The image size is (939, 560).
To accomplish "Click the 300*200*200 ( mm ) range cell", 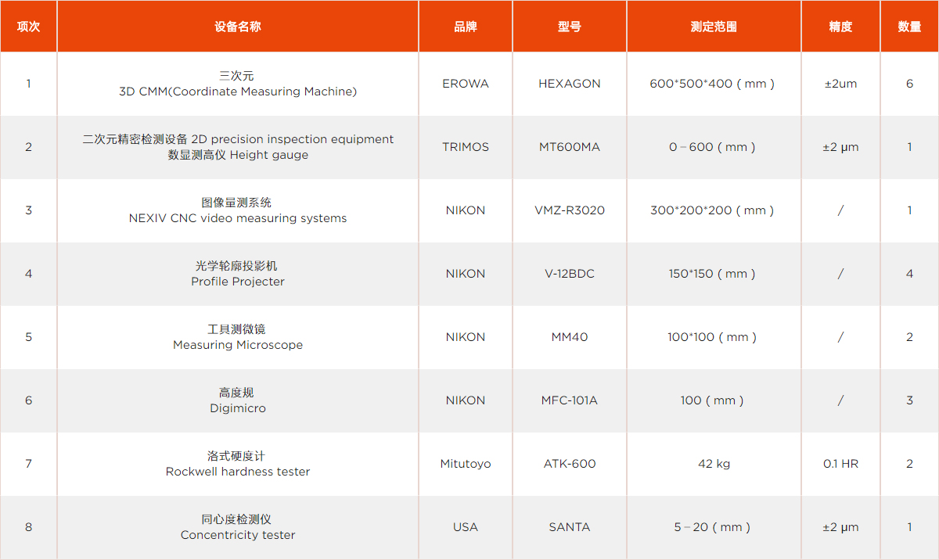I will (x=714, y=210).
